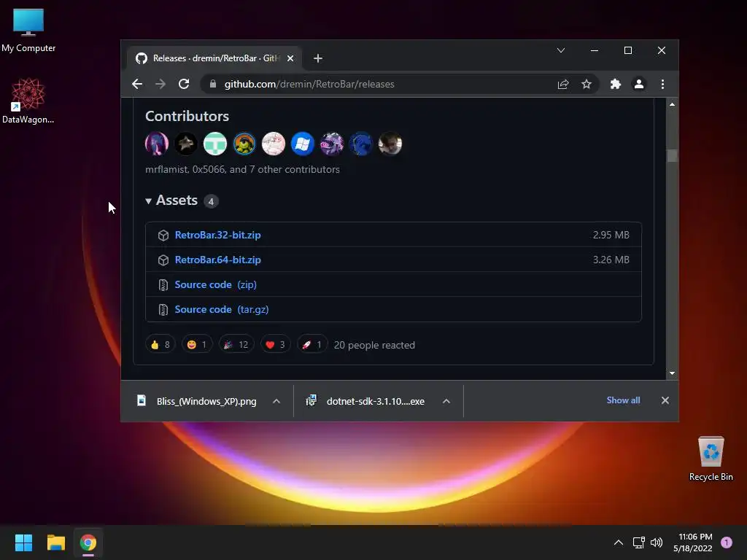Screen dimensions: 747x560
Task: Open the volume tray icon
Action: click(x=657, y=542)
